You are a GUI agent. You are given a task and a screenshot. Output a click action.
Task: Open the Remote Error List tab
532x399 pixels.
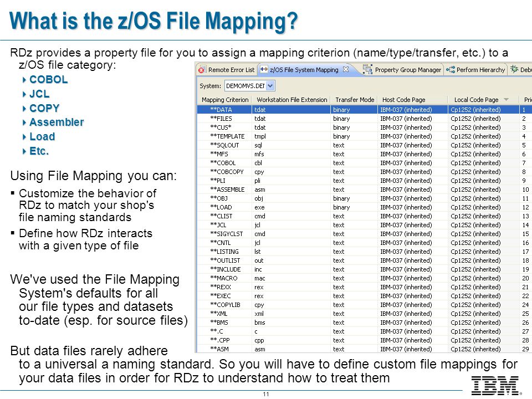227,70
